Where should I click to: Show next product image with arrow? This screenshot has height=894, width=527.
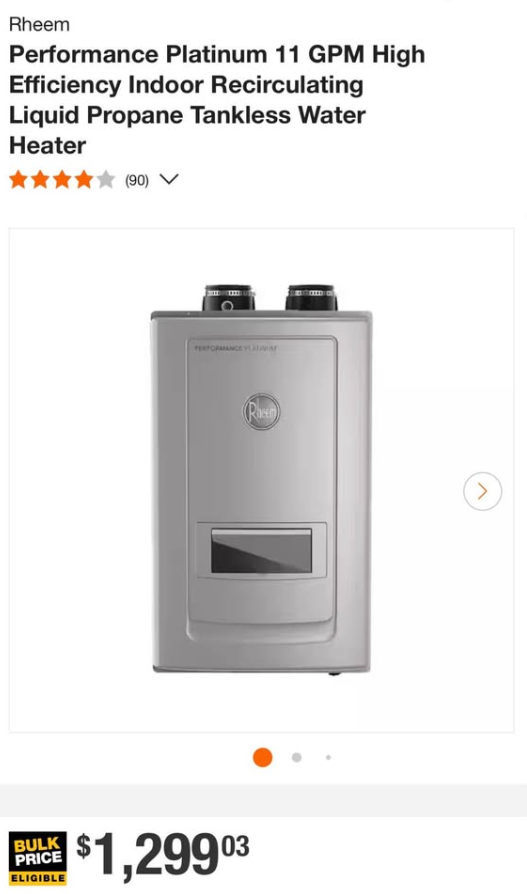coord(483,491)
